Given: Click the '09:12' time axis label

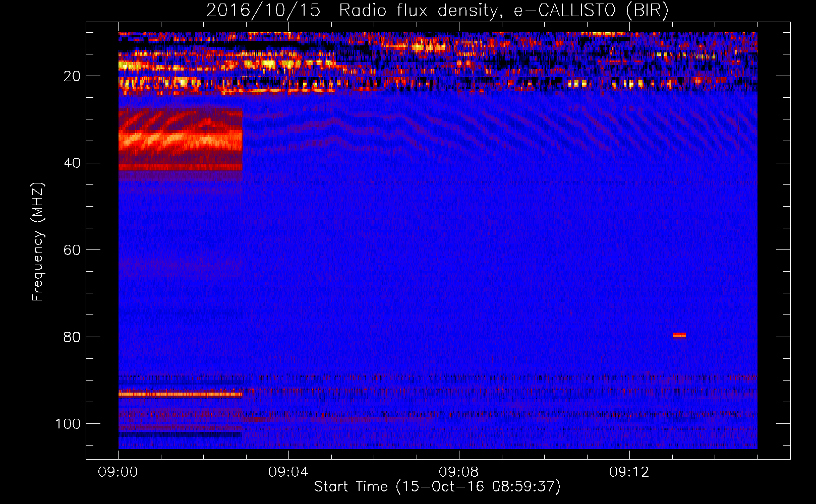Looking at the screenshot, I should pos(629,472).
